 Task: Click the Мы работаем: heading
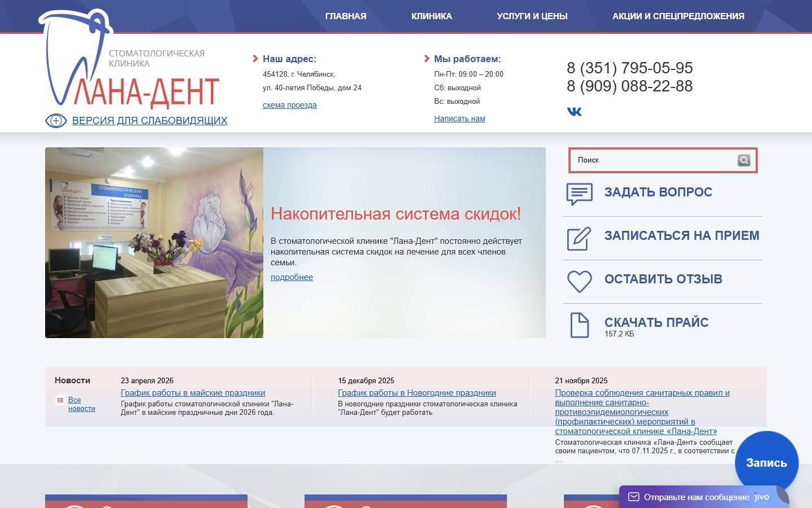click(x=467, y=59)
